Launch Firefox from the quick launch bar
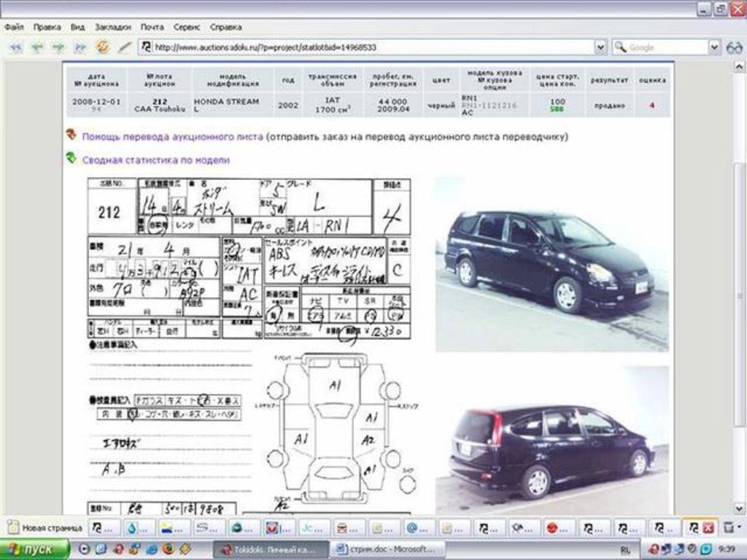 pos(169,550)
